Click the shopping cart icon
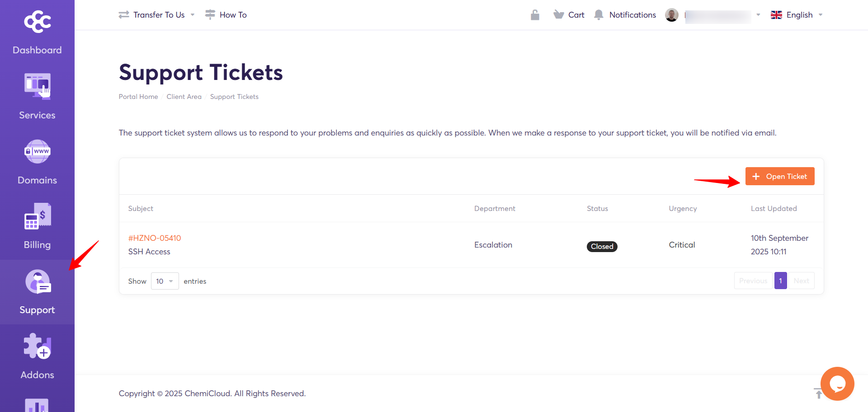This screenshot has height=412, width=868. [x=559, y=15]
